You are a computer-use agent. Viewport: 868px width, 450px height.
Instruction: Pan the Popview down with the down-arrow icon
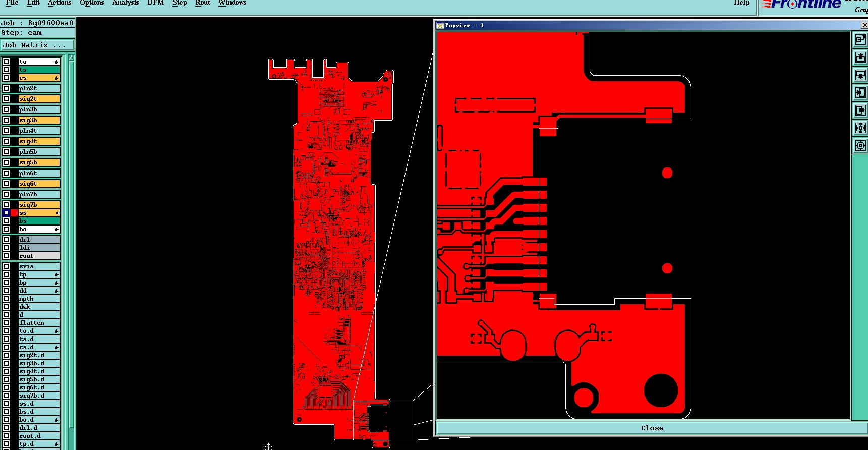(860, 75)
